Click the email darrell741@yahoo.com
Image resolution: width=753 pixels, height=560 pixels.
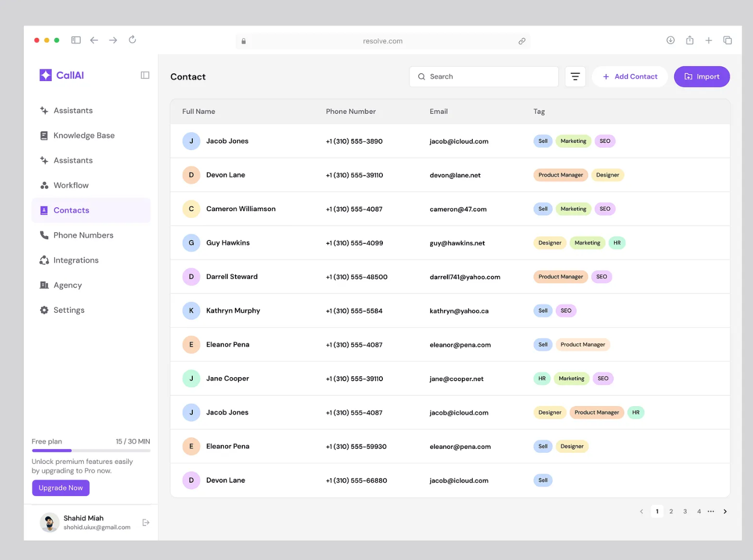pos(465,277)
